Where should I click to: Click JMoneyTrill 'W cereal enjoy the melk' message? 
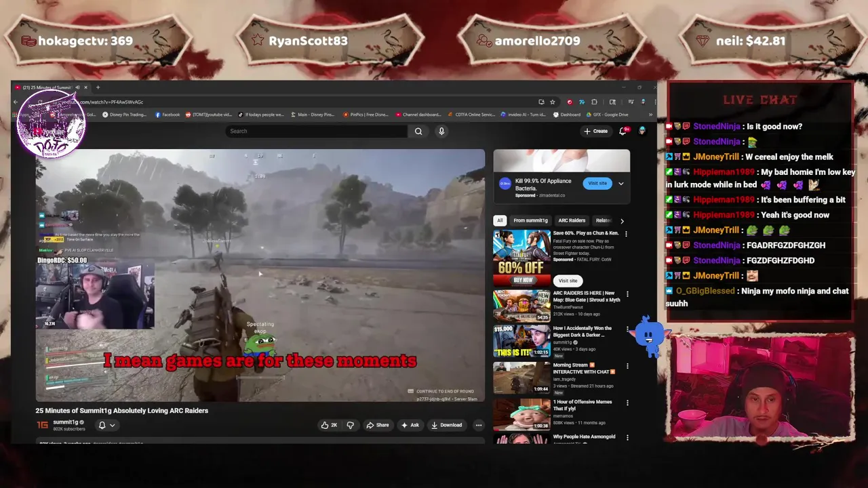pos(749,157)
